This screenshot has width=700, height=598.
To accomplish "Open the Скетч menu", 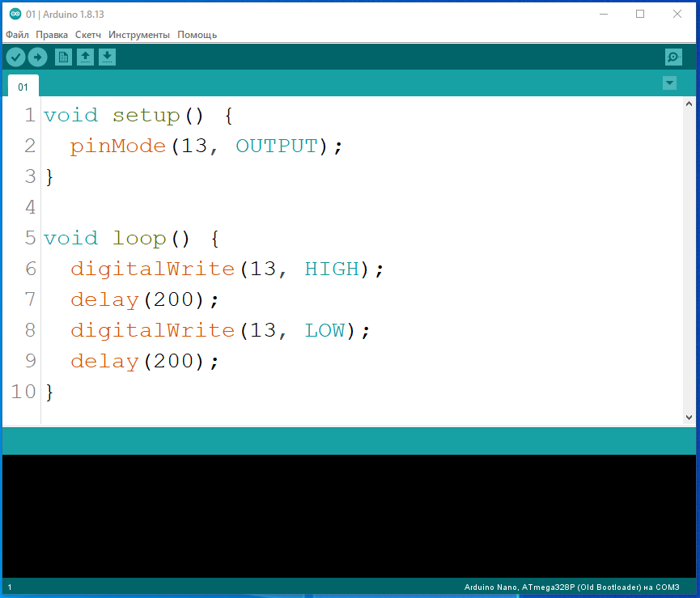I will [x=88, y=35].
